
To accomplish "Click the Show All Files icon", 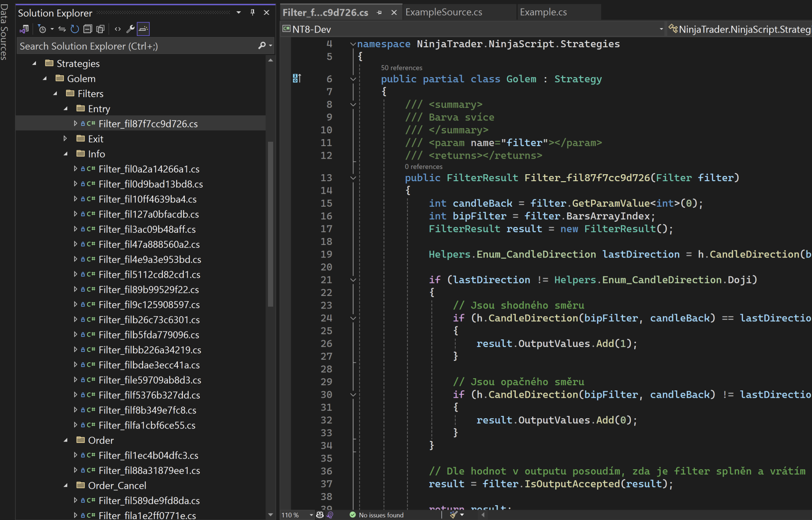I will [x=100, y=29].
